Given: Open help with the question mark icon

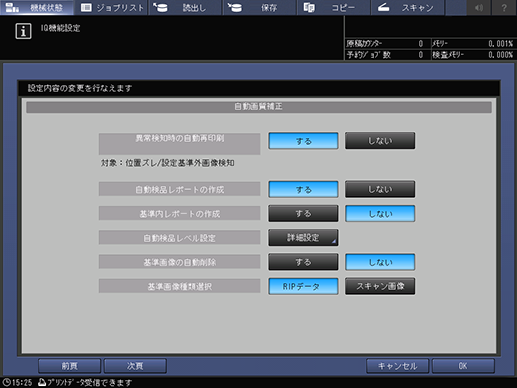Looking at the screenshot, I should coord(504,7).
